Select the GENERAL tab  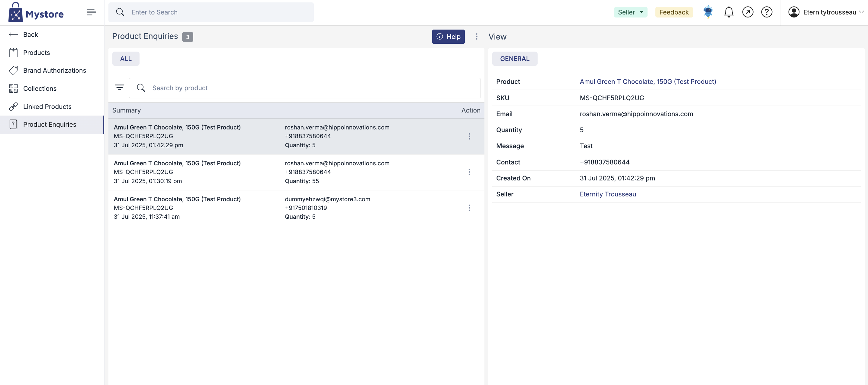tap(514, 59)
